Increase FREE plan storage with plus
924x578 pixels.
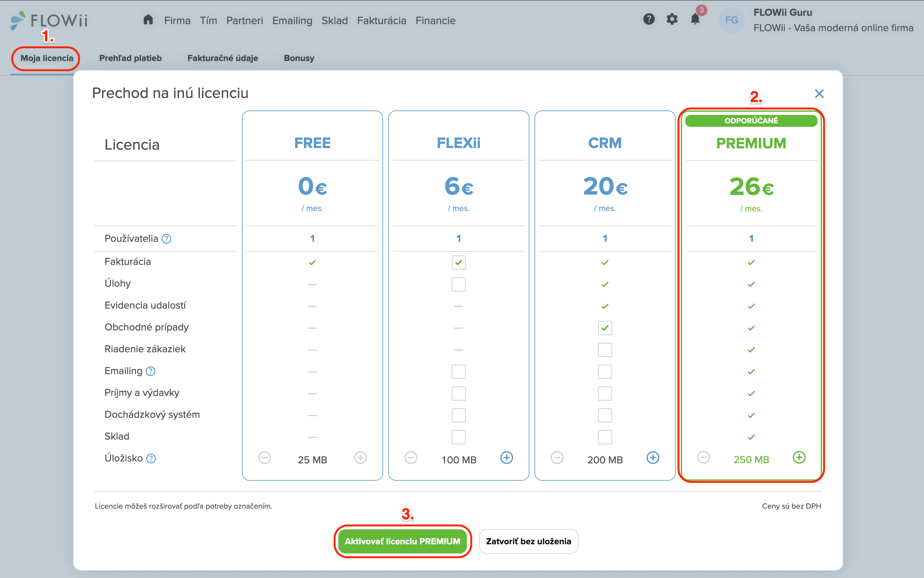point(360,458)
